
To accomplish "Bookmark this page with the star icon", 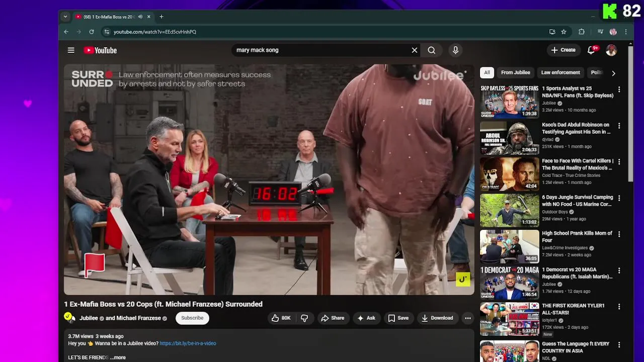I will point(564,32).
